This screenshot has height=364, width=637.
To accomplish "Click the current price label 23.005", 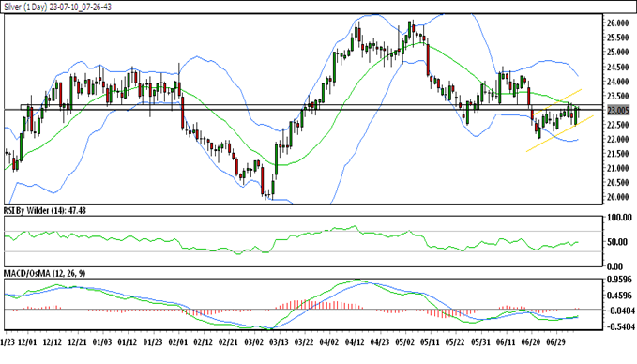I will tap(617, 110).
